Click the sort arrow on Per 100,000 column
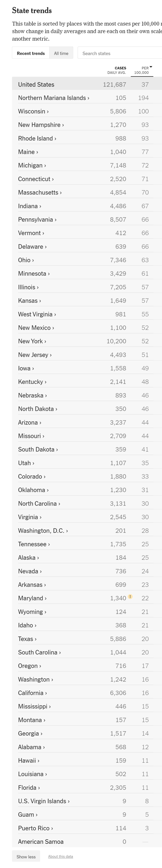Image resolution: width=162 pixels, height=868 pixels. 151,67
